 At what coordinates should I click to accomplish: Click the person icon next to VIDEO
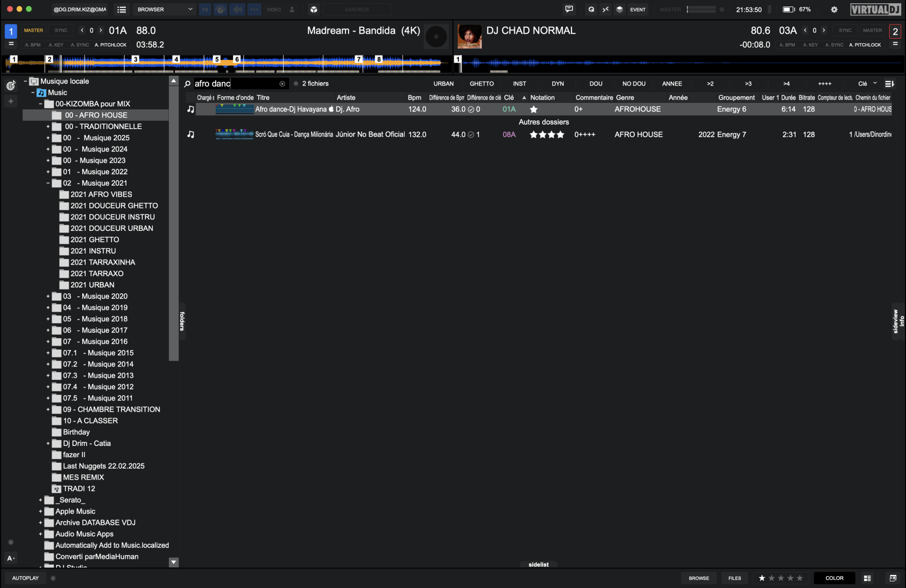point(292,9)
